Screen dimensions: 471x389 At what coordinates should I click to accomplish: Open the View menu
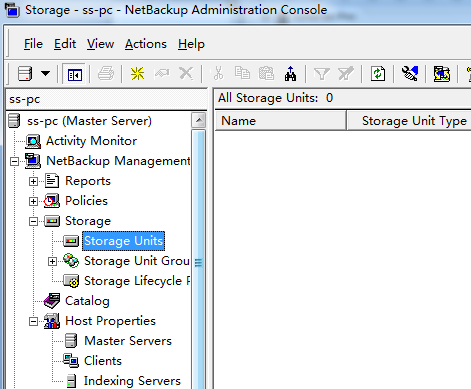[x=100, y=44]
